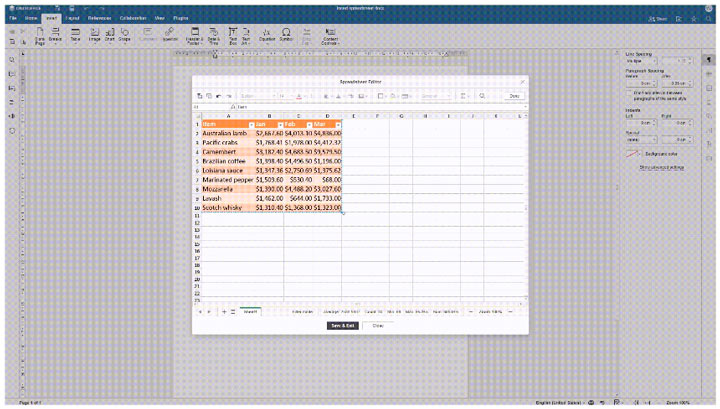Open the Jan column filter dropdown
This screenshot has width=720, height=409.
(280, 125)
